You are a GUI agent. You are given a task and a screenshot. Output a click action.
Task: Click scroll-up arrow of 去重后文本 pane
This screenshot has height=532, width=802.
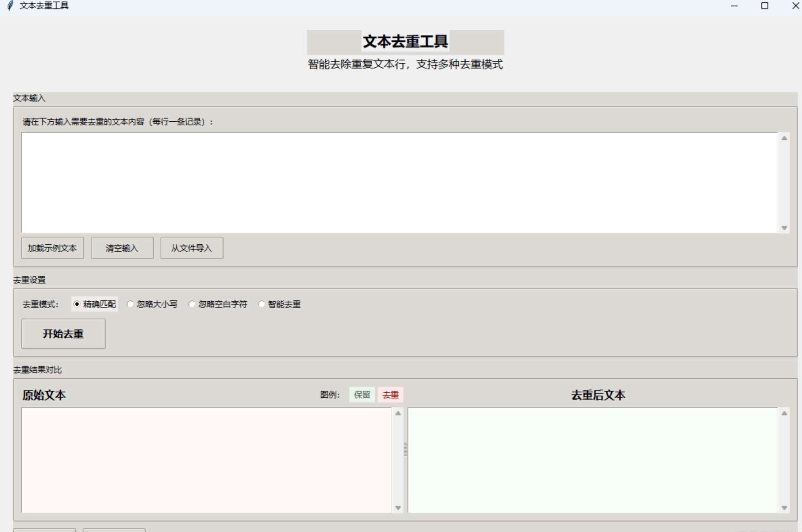[x=784, y=413]
